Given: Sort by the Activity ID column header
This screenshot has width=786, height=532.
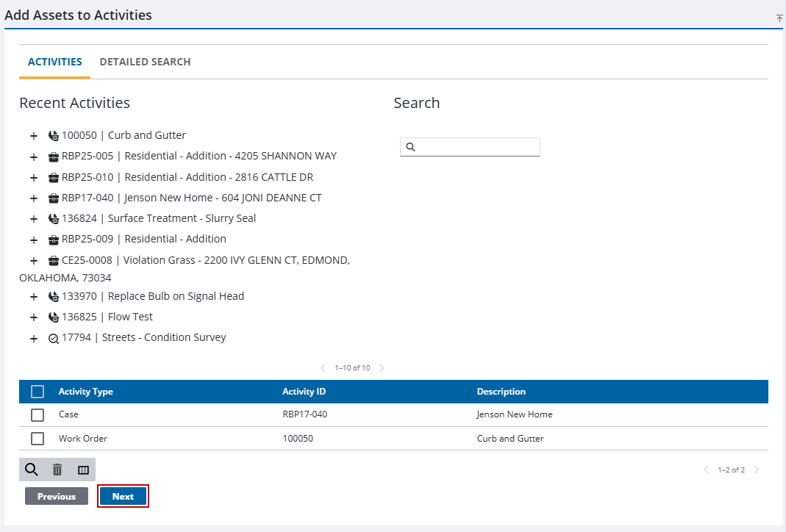Looking at the screenshot, I should tap(304, 392).
